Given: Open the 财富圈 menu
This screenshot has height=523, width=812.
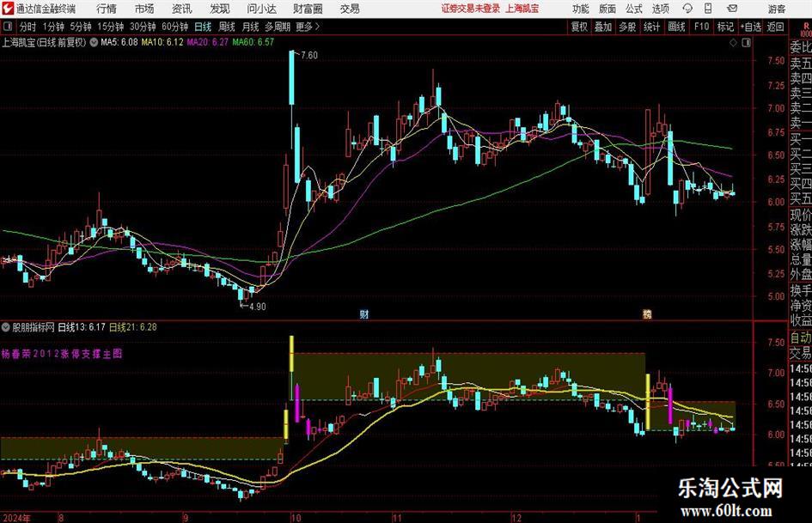Looking at the screenshot, I should (x=308, y=9).
